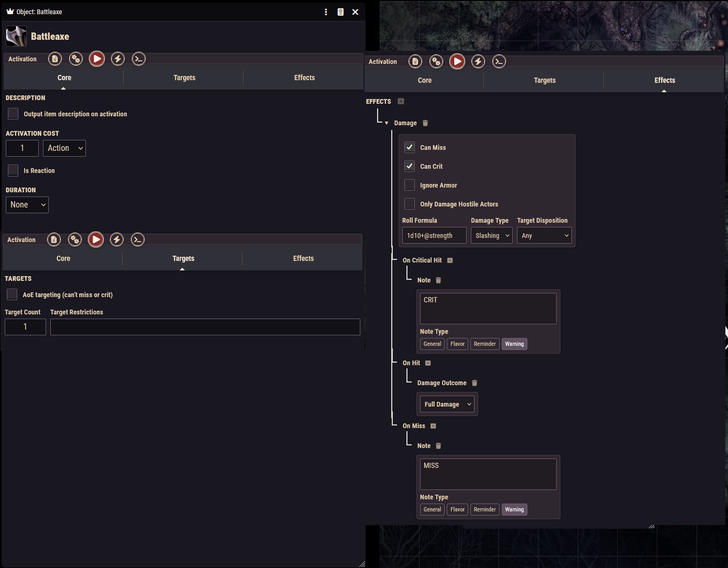The height and width of the screenshot is (568, 728).
Task: Open the Target Disposition dropdown showing Any
Action: pos(544,235)
